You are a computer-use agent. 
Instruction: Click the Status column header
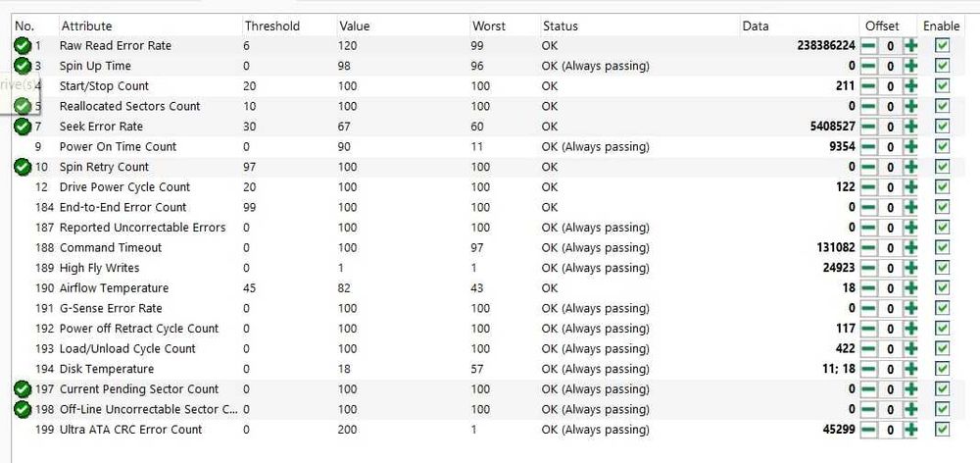point(561,26)
